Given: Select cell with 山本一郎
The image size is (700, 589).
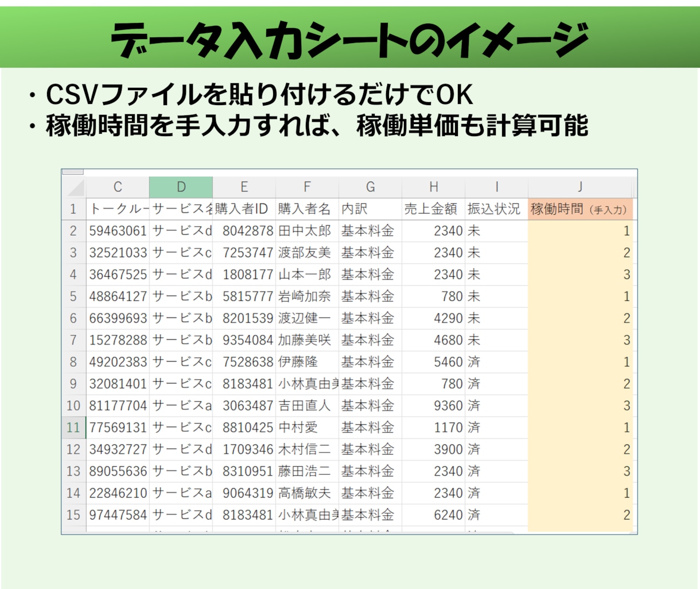Looking at the screenshot, I should pyautogui.click(x=307, y=274).
